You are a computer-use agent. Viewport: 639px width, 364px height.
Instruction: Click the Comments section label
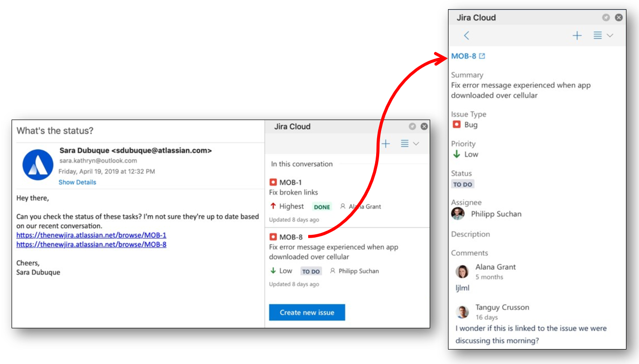(469, 253)
